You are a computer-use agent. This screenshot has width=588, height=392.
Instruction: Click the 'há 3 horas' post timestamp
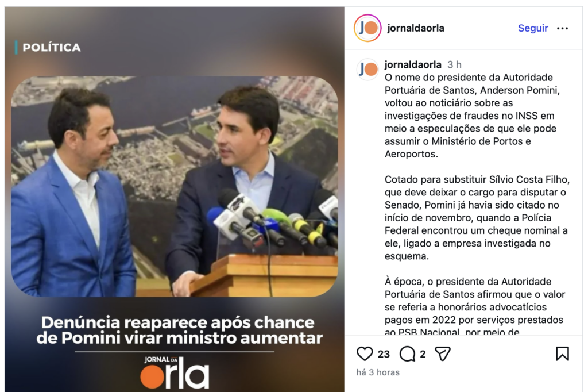click(x=378, y=372)
